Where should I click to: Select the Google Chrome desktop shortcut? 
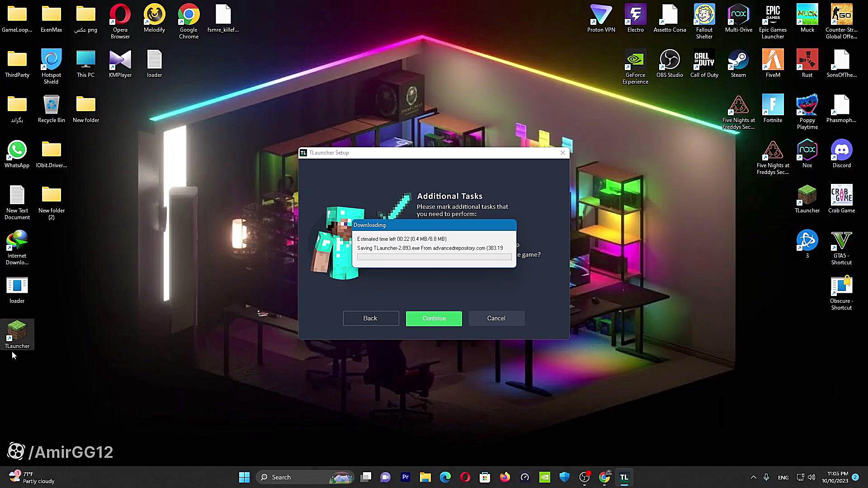click(189, 21)
